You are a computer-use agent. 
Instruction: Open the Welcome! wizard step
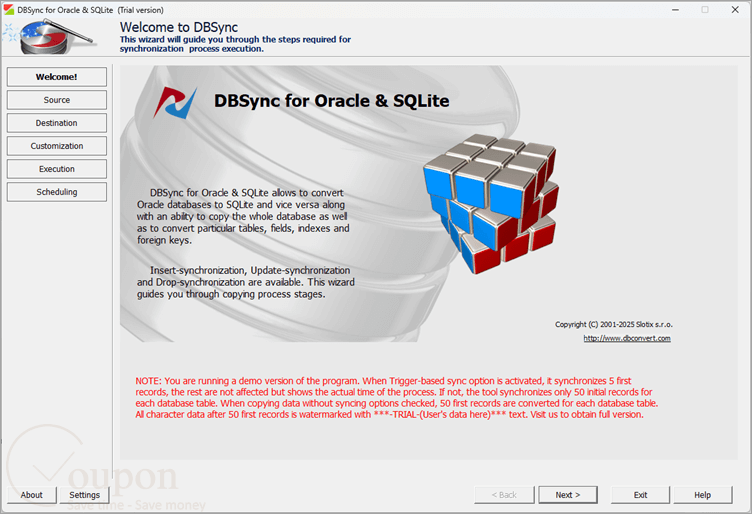coord(57,77)
